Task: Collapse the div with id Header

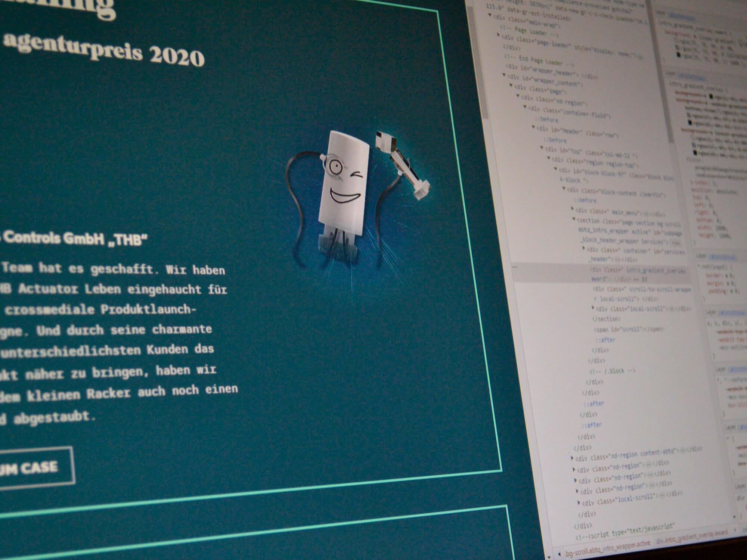Action: (x=533, y=127)
